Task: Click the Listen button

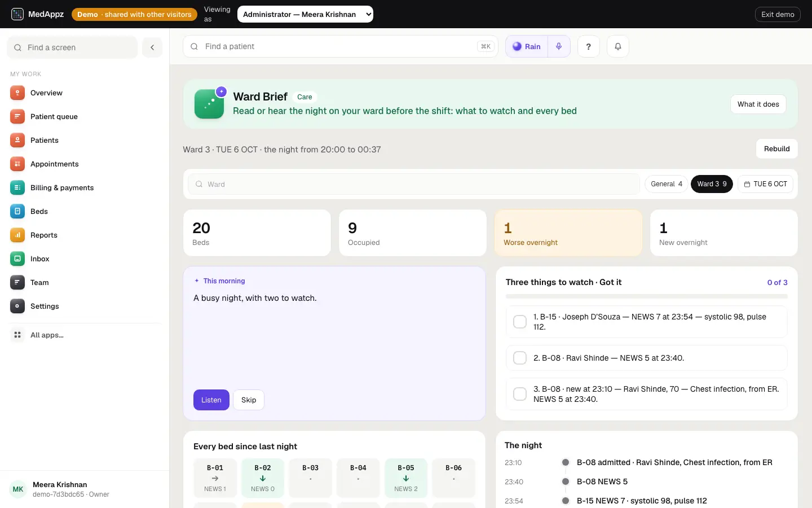Action: coord(211,400)
